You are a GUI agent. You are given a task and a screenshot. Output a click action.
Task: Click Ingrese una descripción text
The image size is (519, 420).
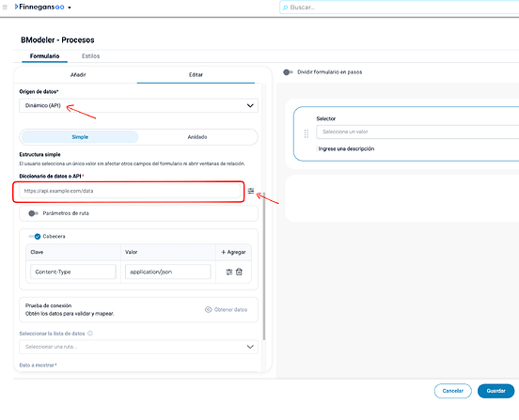[346, 148]
